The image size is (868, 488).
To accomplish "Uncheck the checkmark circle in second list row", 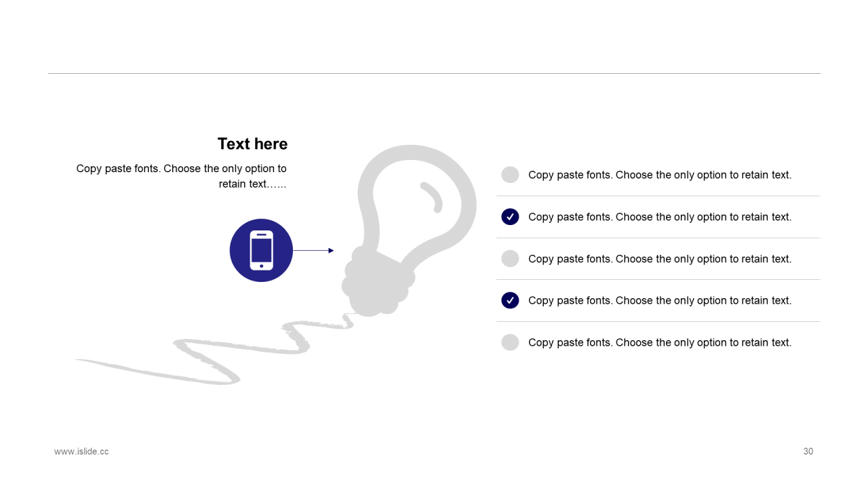I will 510,217.
